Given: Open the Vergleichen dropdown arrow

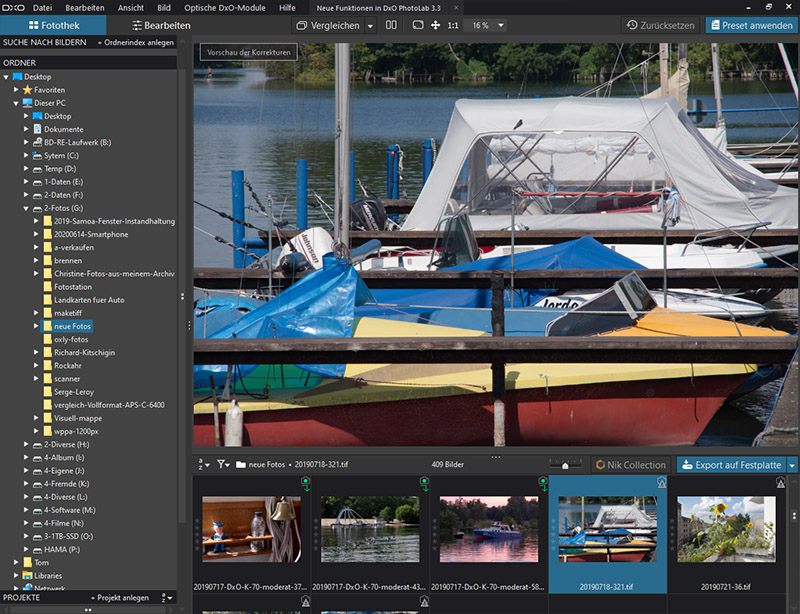Looking at the screenshot, I should 370,25.
